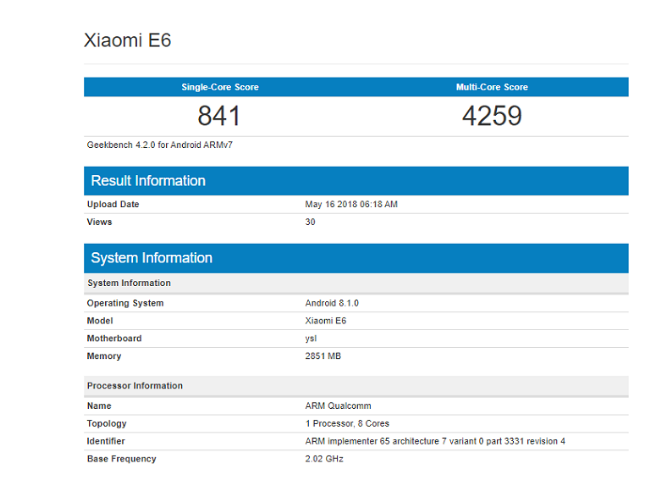This screenshot has height=484, width=662.
Task: Click the gray System Information subheader row
Action: coord(356,283)
